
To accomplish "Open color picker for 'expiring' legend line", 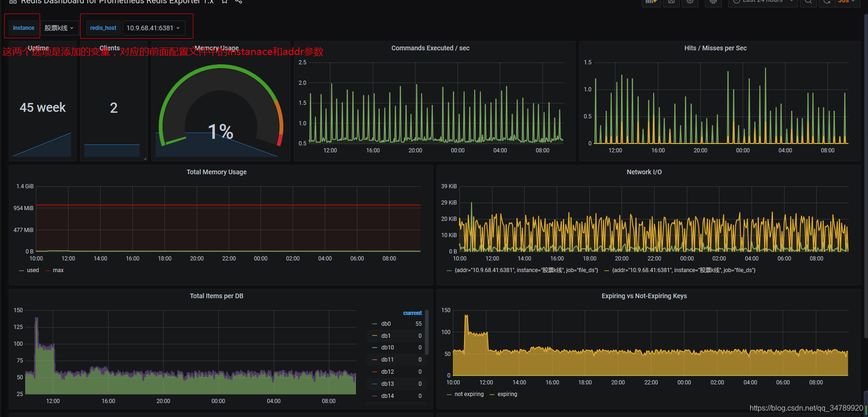I will [492, 394].
